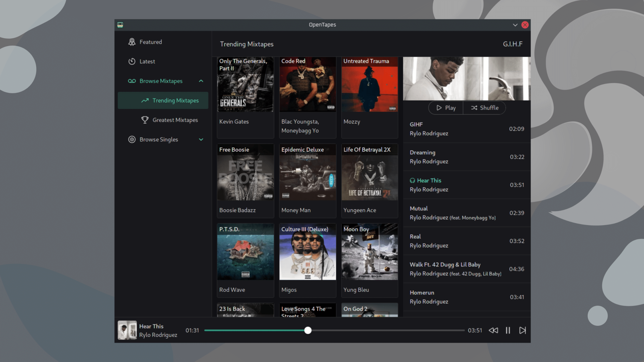The height and width of the screenshot is (362, 644).
Task: Play the G.I.H.F mixtape
Action: [x=446, y=108]
